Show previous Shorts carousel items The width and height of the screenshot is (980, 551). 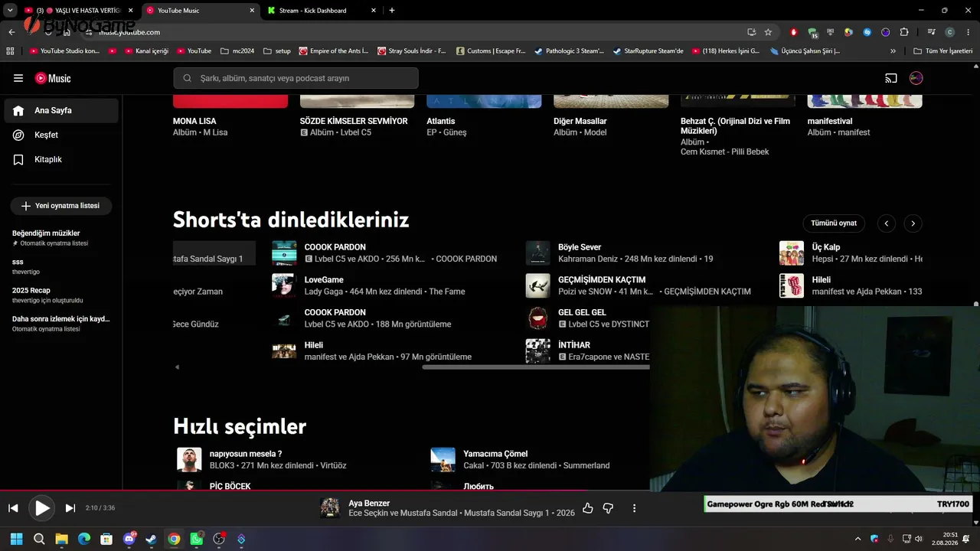(886, 223)
